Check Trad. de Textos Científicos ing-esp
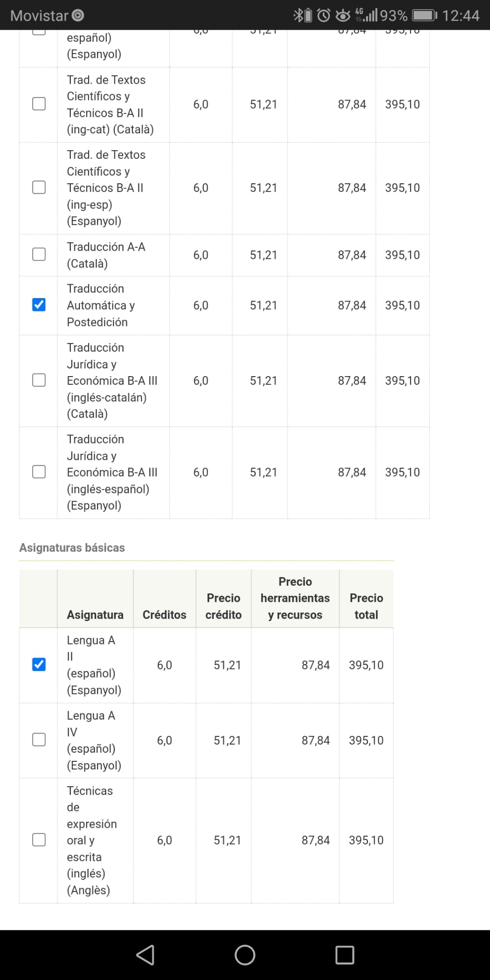 39,187
